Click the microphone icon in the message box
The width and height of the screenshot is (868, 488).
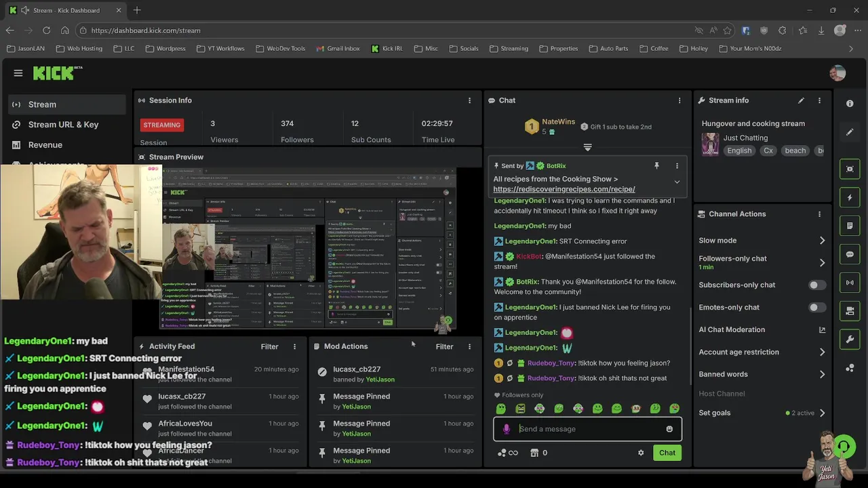coord(506,429)
